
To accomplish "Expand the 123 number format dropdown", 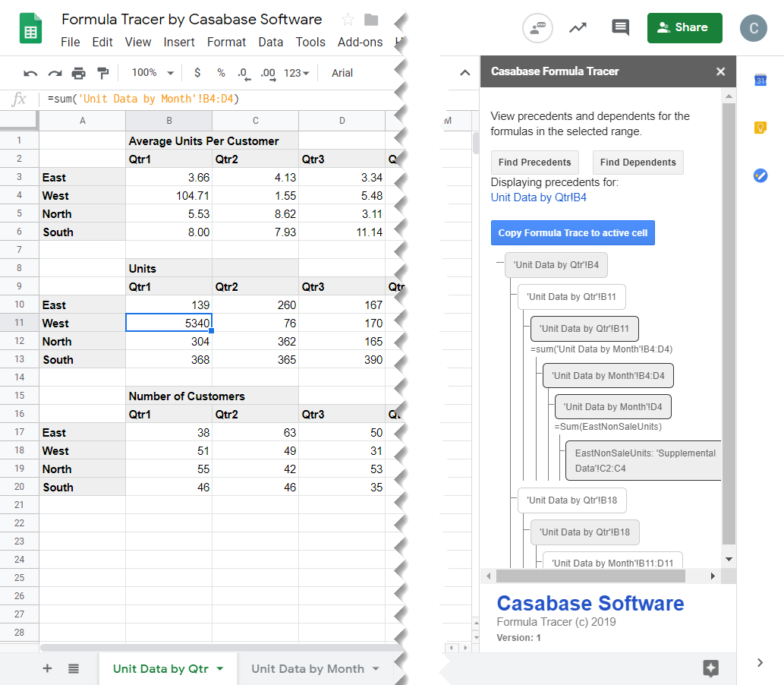I will click(296, 73).
